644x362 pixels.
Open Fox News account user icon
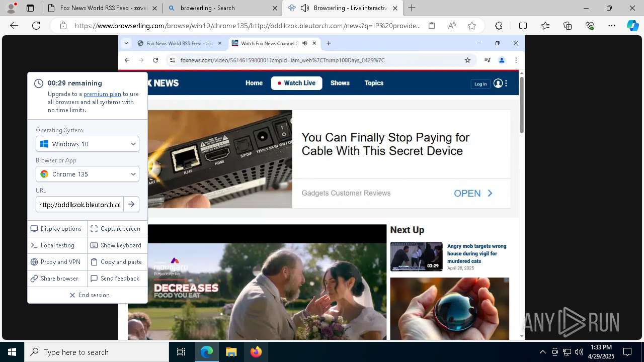498,83
